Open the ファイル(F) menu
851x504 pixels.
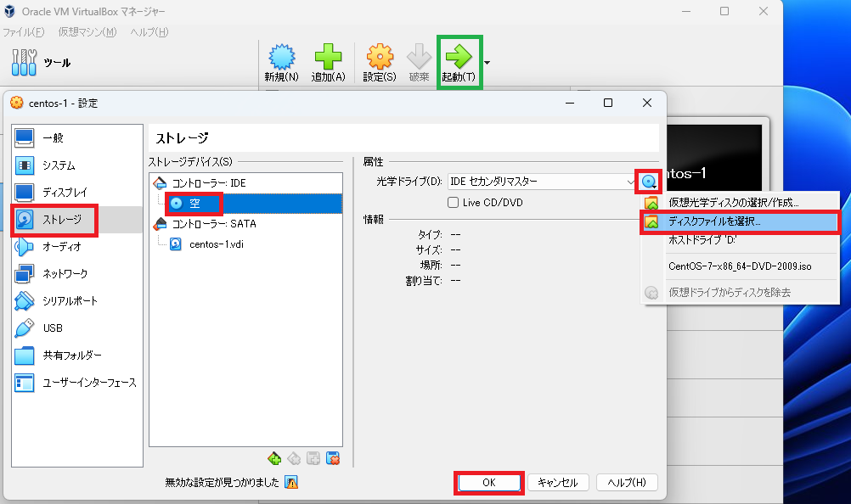click(23, 32)
